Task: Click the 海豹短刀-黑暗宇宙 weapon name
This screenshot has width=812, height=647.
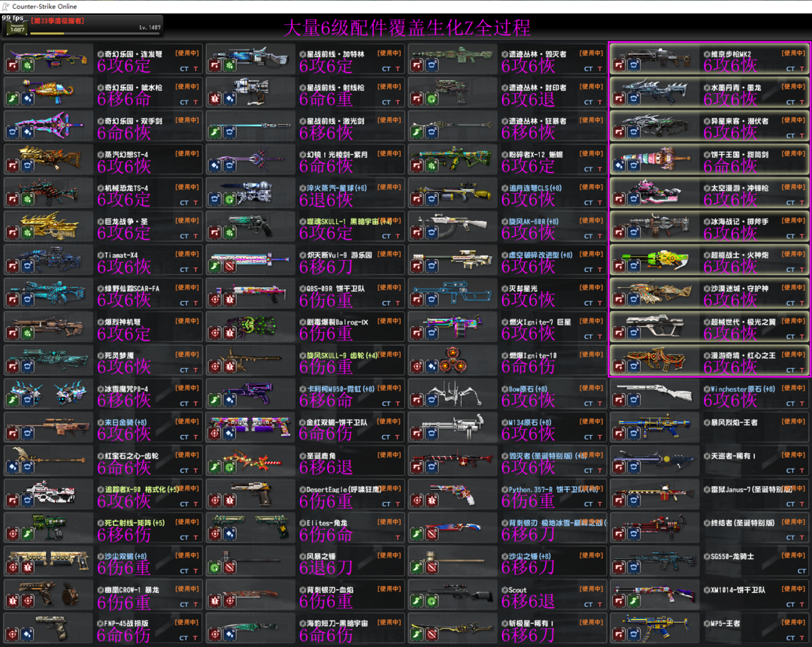Action: tap(337, 624)
